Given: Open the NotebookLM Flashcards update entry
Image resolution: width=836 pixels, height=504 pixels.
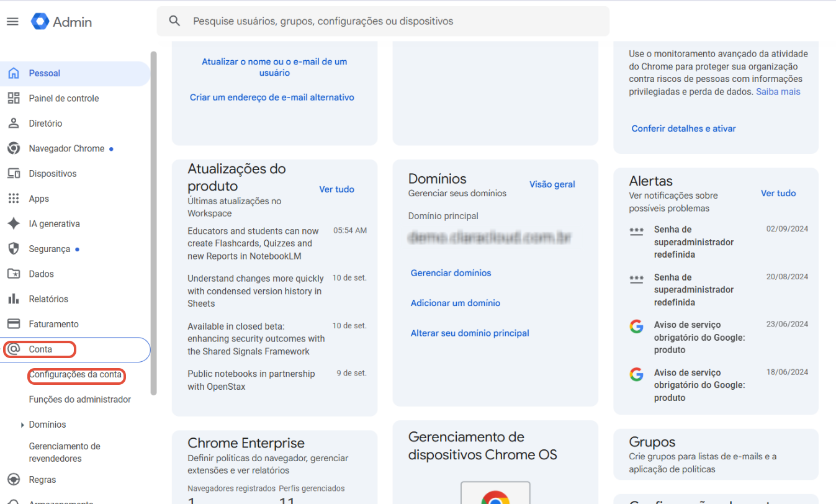Looking at the screenshot, I should (277, 243).
